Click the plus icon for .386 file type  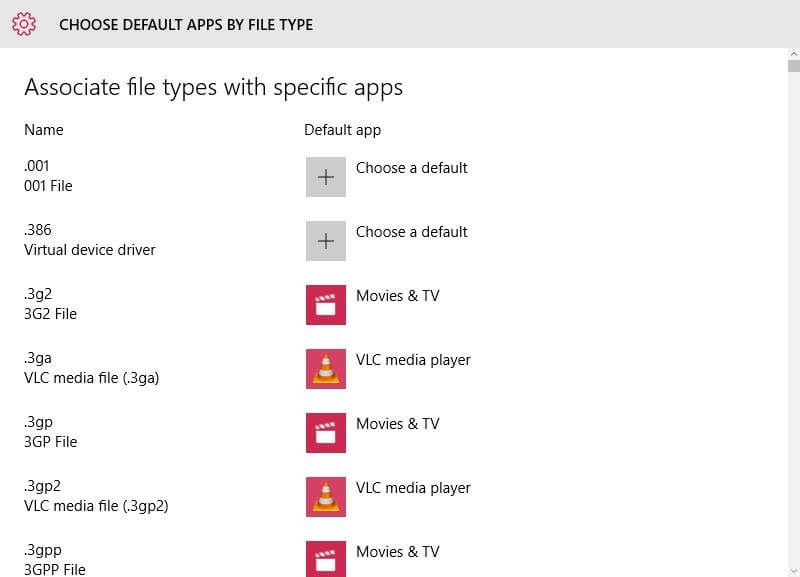point(326,241)
